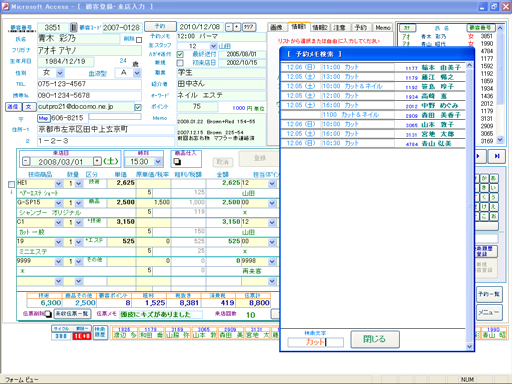The width and height of the screenshot is (512, 384).
Task: Select customer tile 1826 渡辺
Action: [x=124, y=333]
